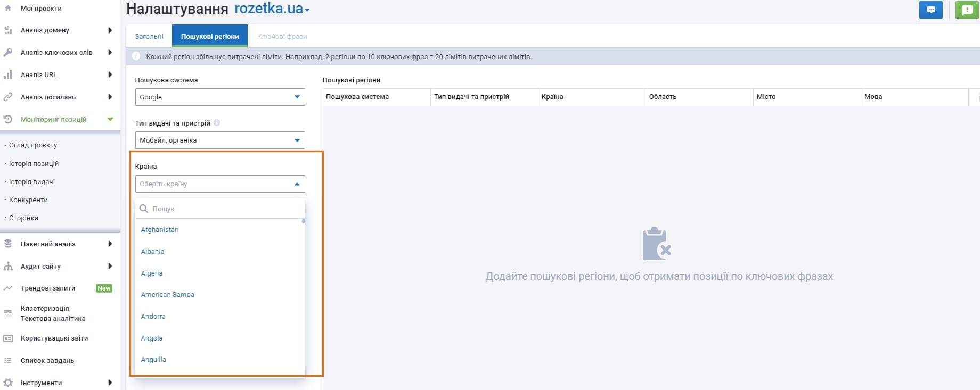Collapse the Оберіть країну country dropdown
Screen dimensions: 980x390
[220, 184]
